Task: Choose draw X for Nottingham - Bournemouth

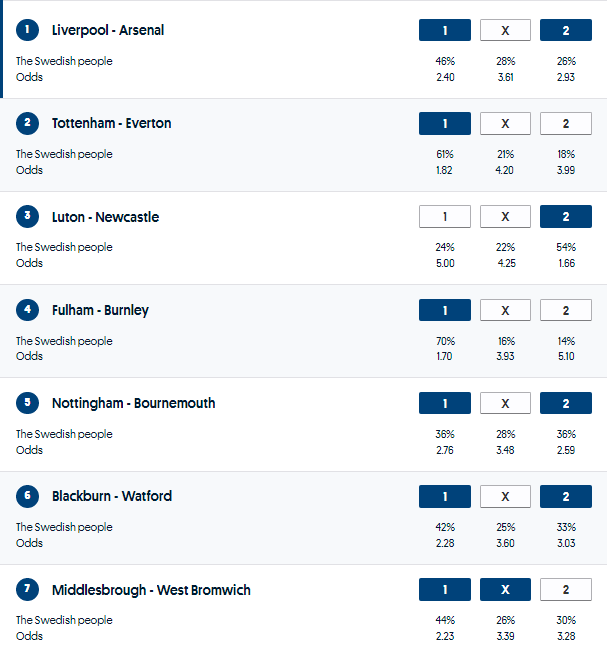Action: pos(505,403)
